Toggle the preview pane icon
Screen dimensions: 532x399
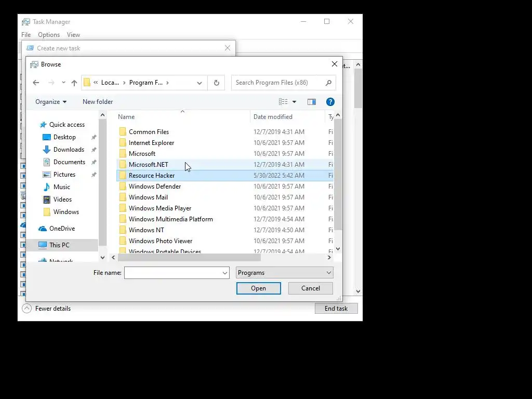click(312, 102)
